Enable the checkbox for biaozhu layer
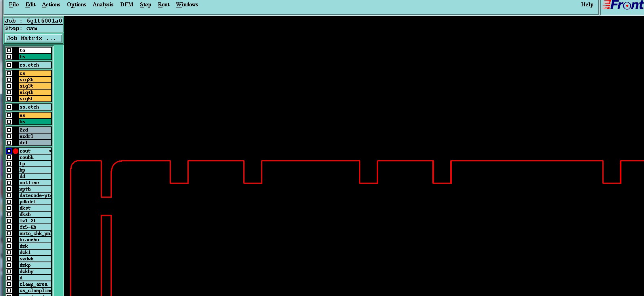The height and width of the screenshot is (296, 644). pyautogui.click(x=9, y=240)
